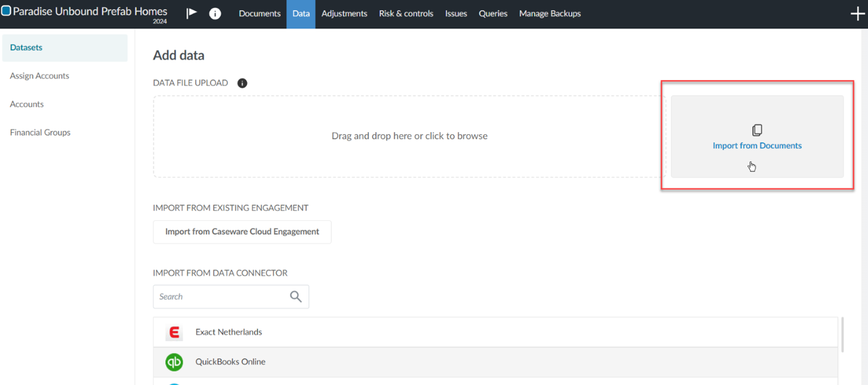Click the Import from Documents copy icon
Image resolution: width=868 pixels, height=385 pixels.
coord(757,130)
